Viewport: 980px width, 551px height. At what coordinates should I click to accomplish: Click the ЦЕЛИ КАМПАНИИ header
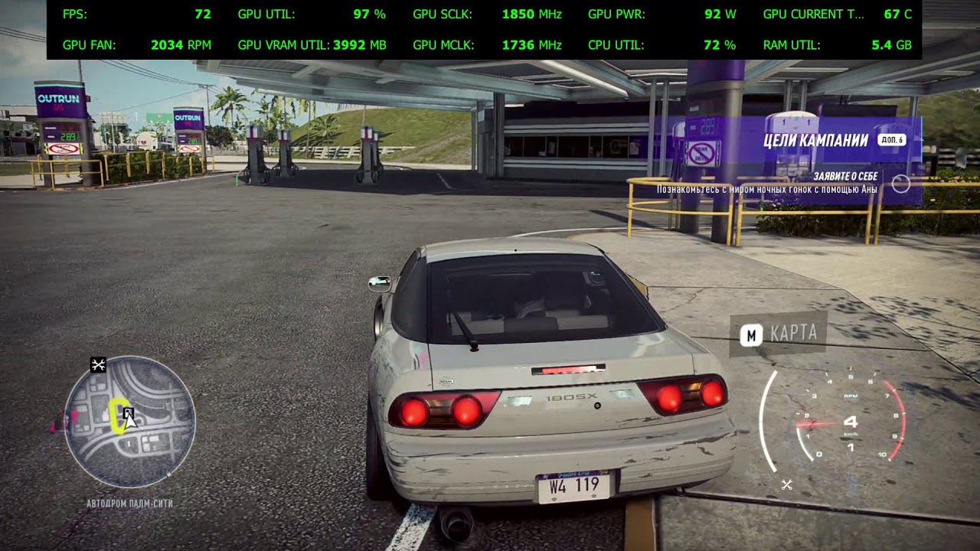coord(815,140)
